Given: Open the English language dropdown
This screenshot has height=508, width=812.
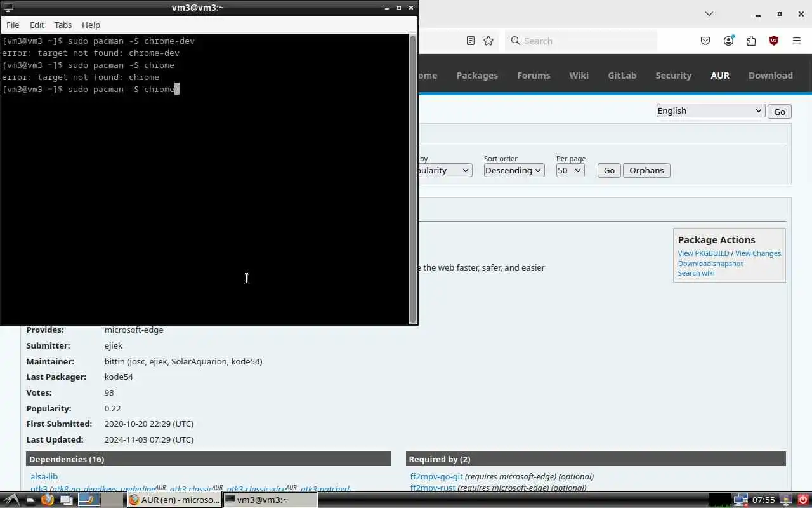Looking at the screenshot, I should (x=710, y=110).
